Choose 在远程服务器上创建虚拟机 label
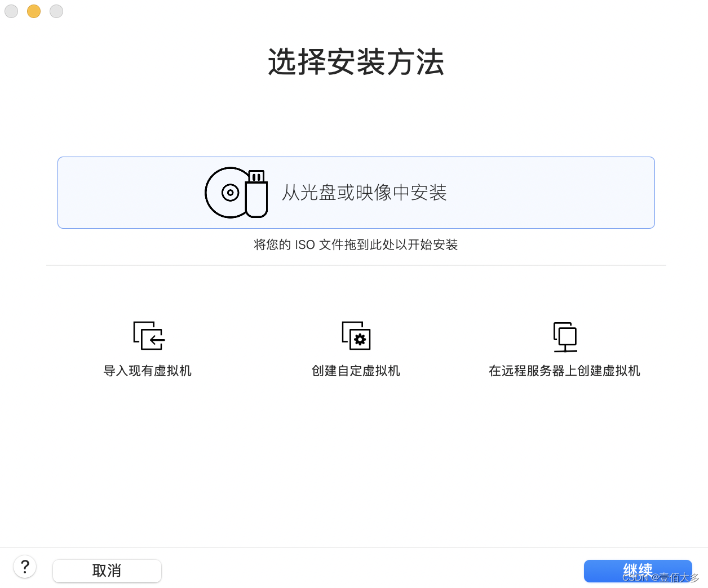This screenshot has height=588, width=708. point(565,371)
